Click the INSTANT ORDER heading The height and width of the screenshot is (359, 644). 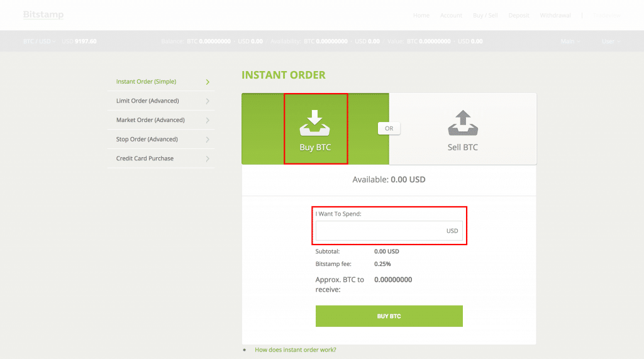point(284,75)
